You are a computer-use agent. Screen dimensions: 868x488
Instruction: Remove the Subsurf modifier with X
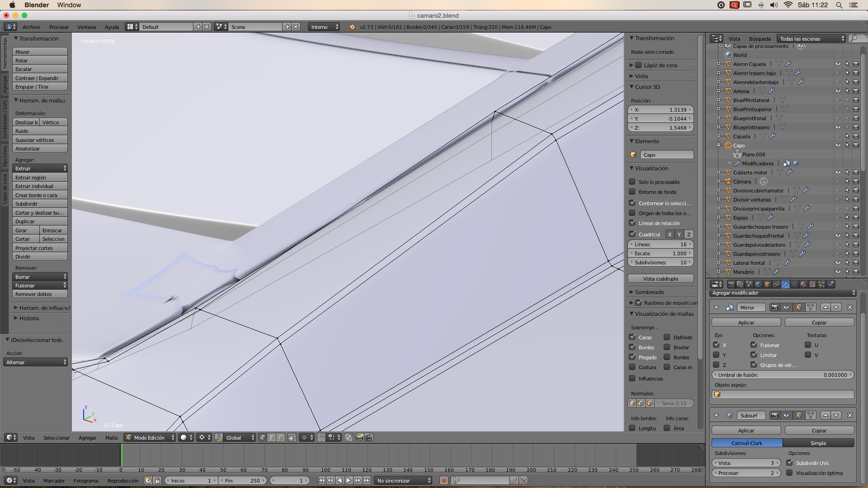click(849, 415)
